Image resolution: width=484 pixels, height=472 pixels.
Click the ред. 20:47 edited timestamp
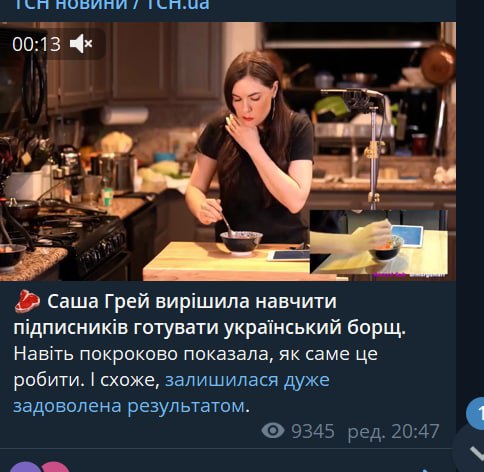coord(393,431)
